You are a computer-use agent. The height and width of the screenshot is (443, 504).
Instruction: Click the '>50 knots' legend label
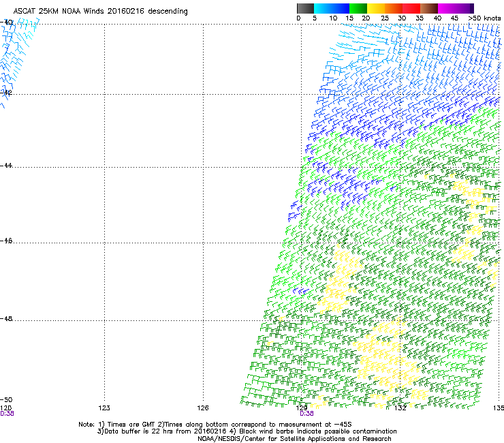(484, 18)
